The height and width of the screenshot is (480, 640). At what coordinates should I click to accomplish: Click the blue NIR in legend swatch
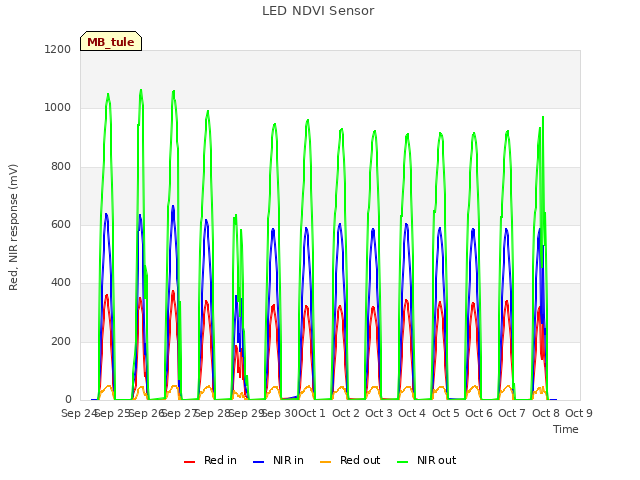pos(258,462)
